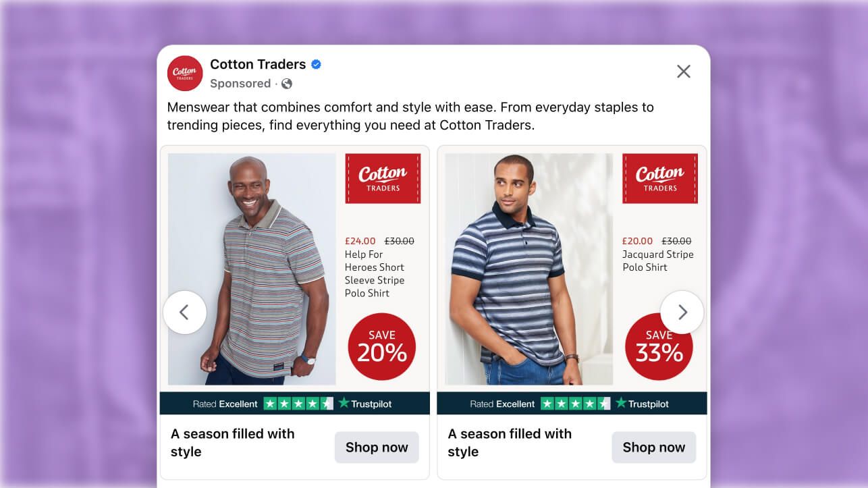Click Trustpilot rating banner on first card

[294, 404]
